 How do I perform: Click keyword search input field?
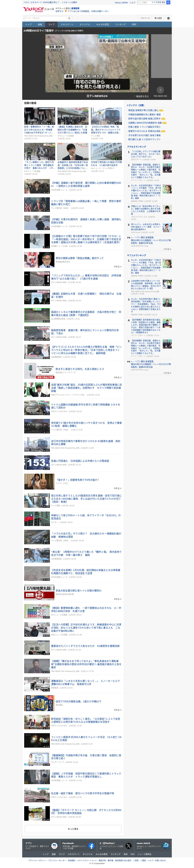click(45, 18)
